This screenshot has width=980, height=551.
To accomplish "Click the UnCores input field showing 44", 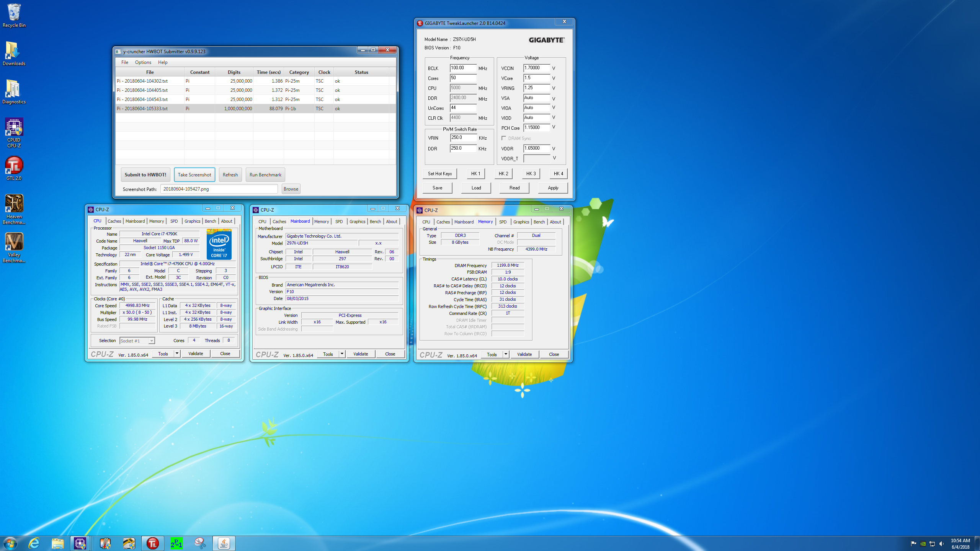I will point(463,108).
